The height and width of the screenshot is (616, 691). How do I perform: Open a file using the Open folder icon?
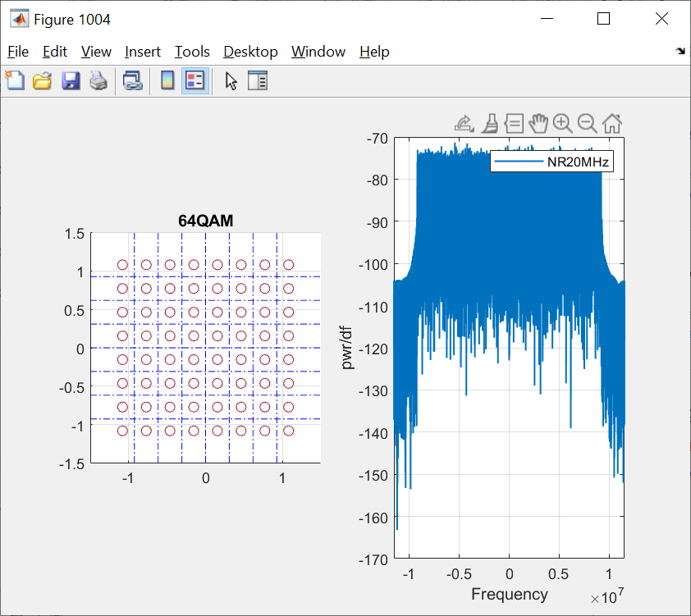tap(42, 80)
